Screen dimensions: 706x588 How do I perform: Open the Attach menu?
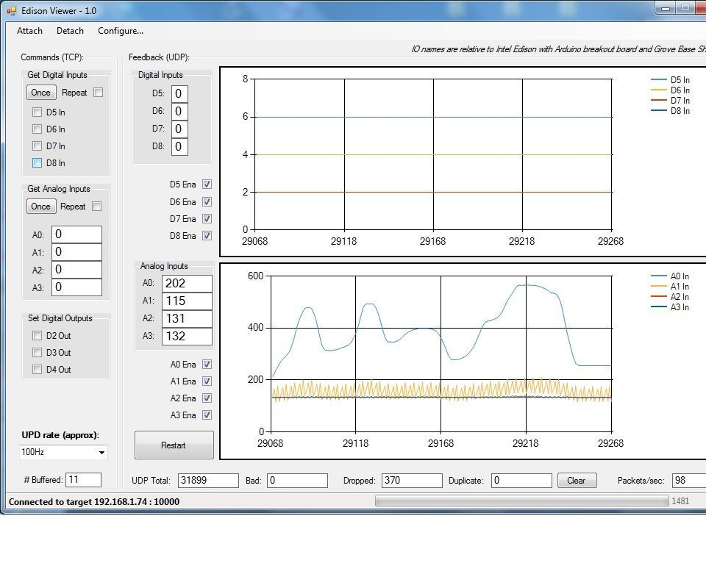click(x=29, y=31)
